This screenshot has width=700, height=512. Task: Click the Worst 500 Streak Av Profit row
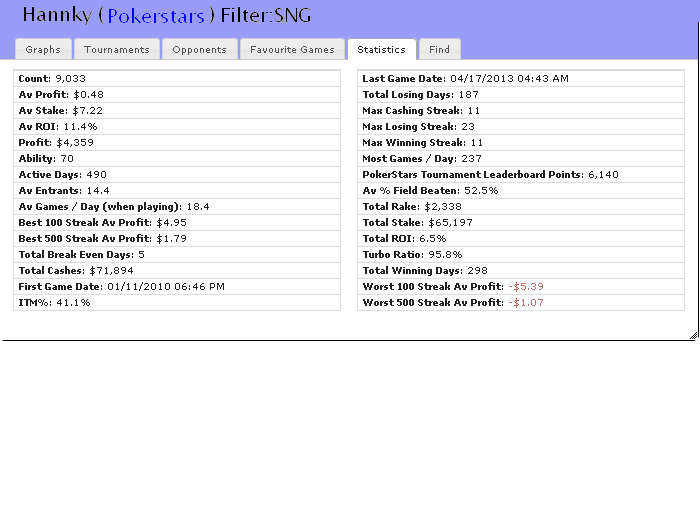[521, 303]
